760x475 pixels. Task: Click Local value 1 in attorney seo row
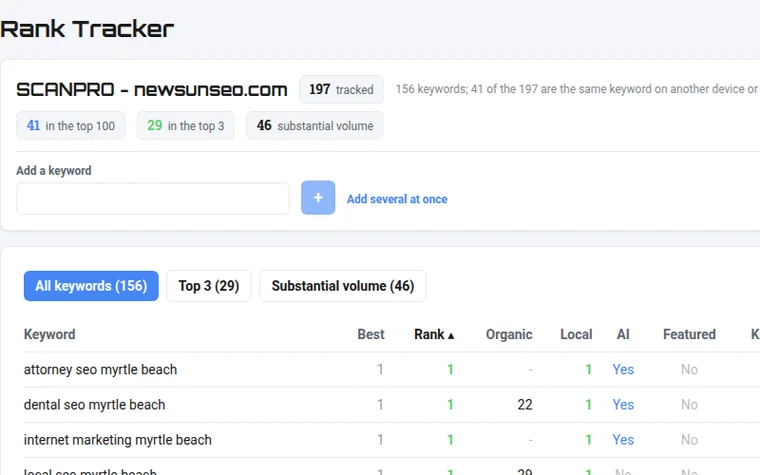coord(588,369)
